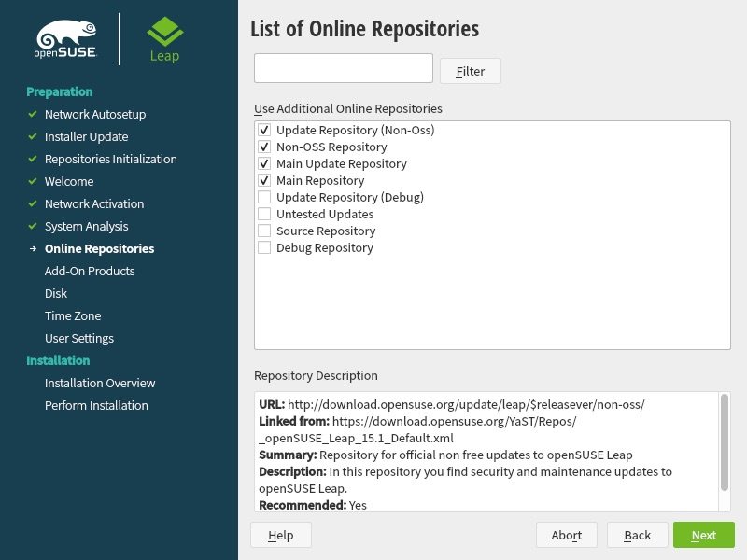Abort the installation
This screenshot has height=560, width=747.
tap(567, 535)
